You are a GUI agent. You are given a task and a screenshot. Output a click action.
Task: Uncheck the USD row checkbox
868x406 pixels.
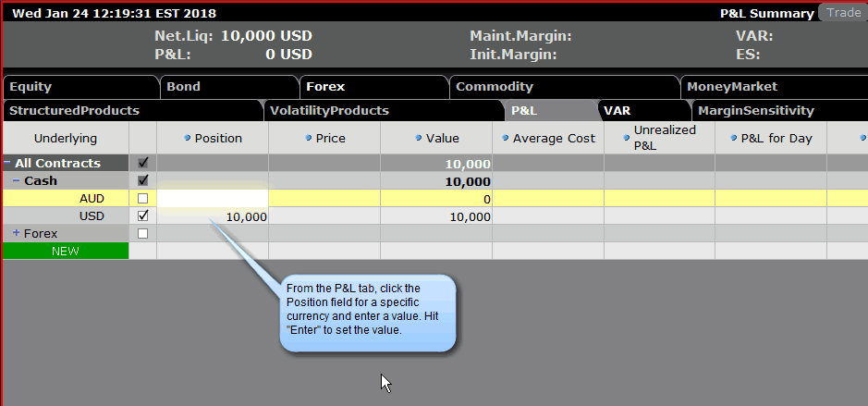[x=142, y=216]
